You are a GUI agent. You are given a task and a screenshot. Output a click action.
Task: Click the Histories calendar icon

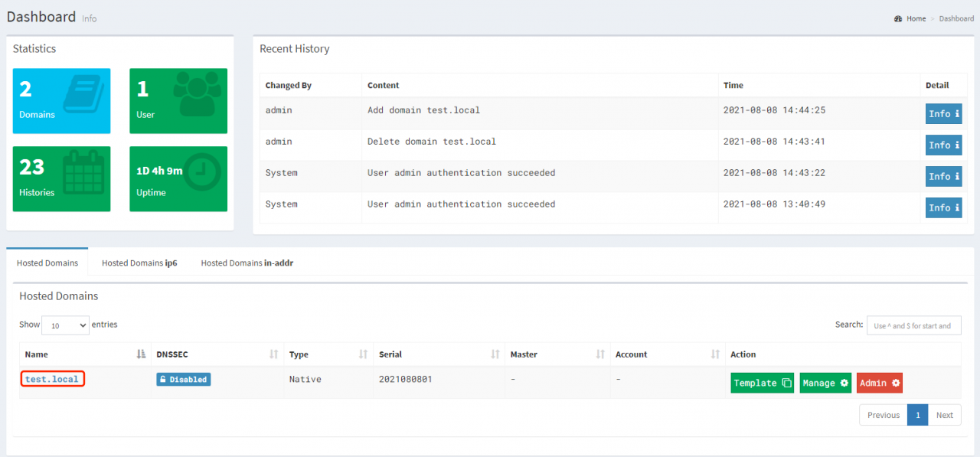click(83, 172)
